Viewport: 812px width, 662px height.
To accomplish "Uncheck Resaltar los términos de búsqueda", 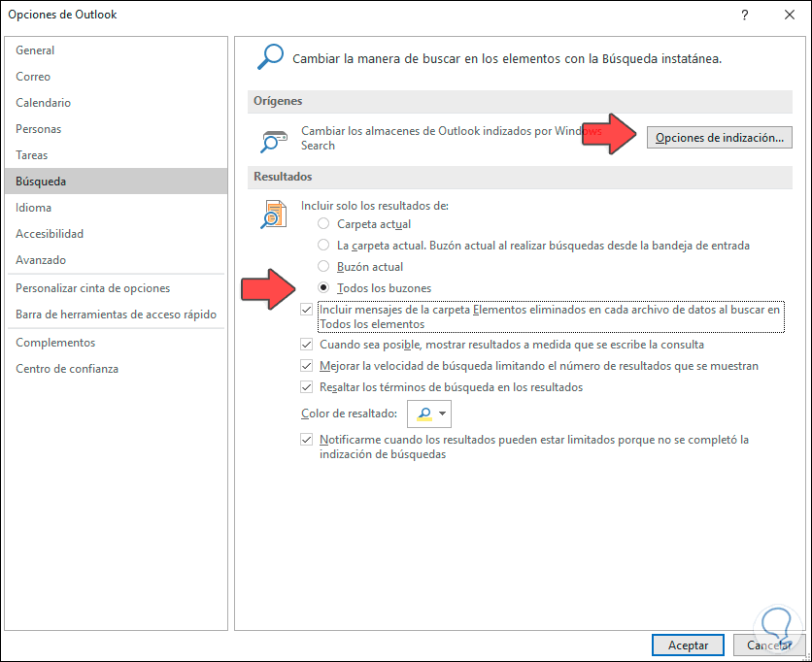I will click(x=307, y=386).
